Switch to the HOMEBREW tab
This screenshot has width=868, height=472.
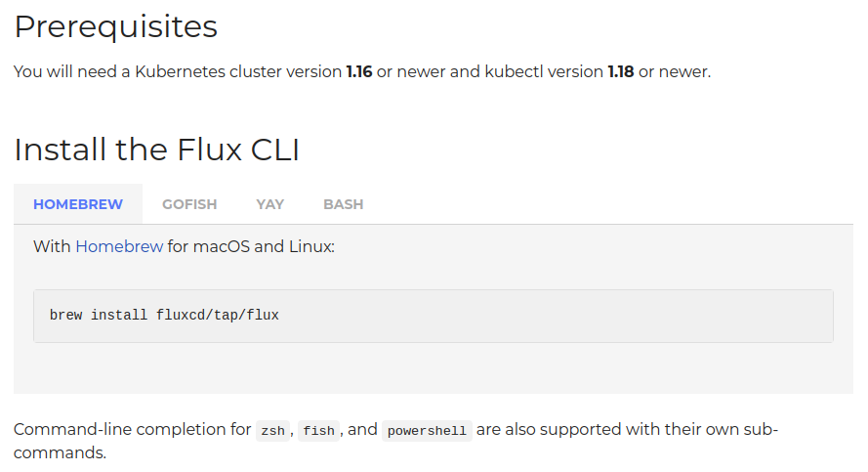78,204
